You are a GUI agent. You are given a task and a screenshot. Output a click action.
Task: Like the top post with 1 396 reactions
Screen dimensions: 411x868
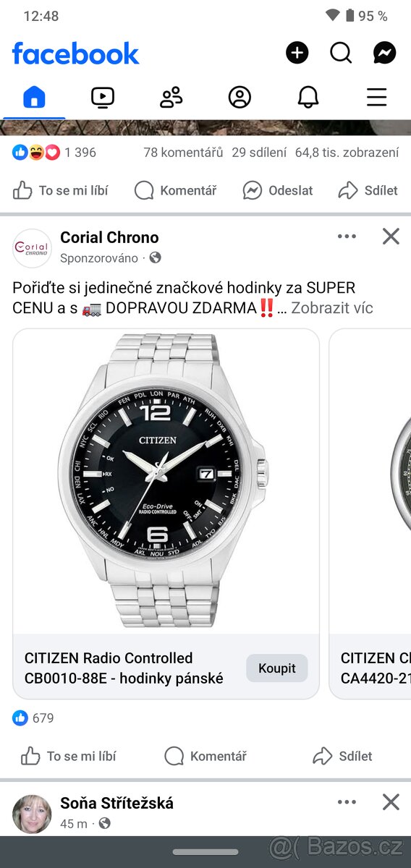[60, 190]
